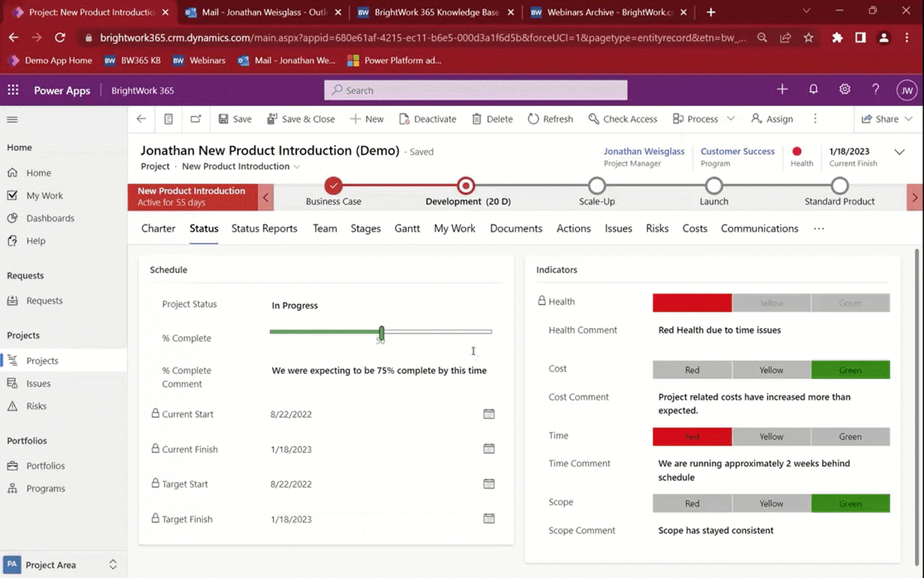The image size is (924, 578).
Task: Open Customer Success program link
Action: point(738,151)
